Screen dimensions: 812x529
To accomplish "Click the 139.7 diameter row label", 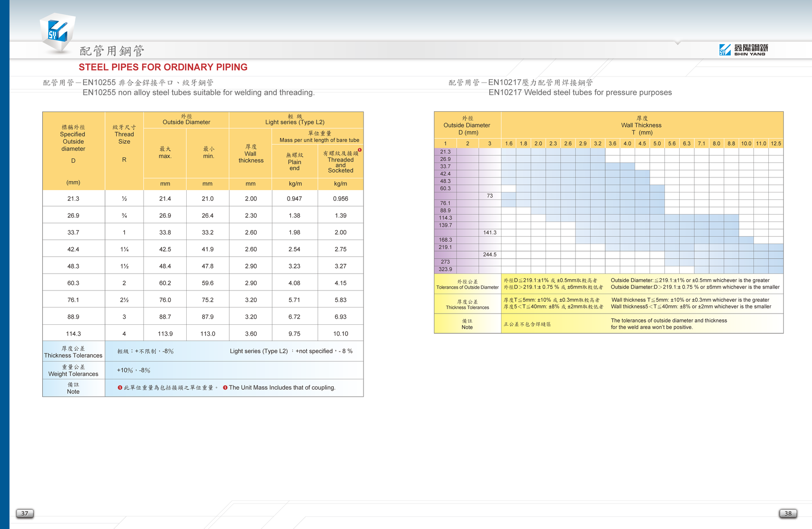I will (x=446, y=225).
